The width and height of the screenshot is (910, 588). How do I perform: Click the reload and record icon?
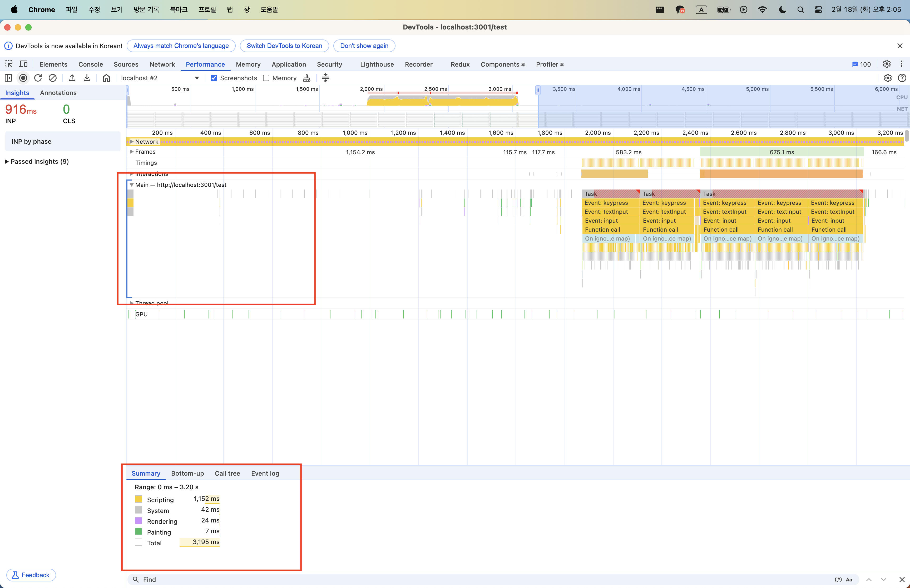tap(38, 78)
